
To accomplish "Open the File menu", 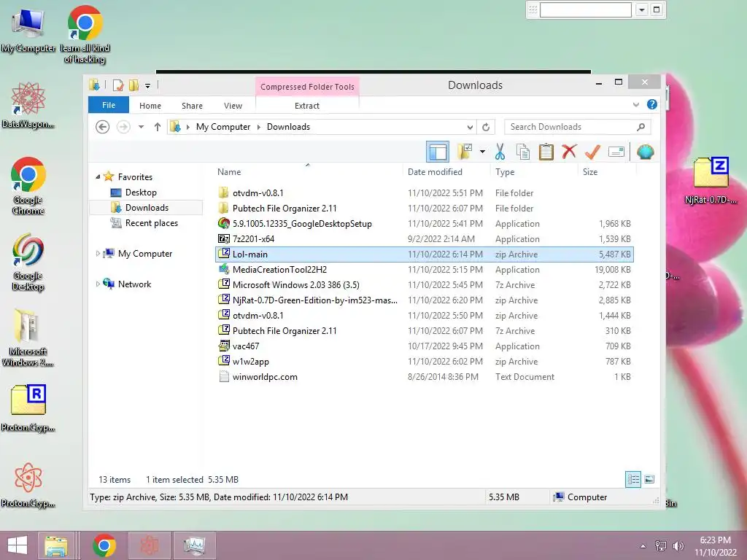I will 109,105.
